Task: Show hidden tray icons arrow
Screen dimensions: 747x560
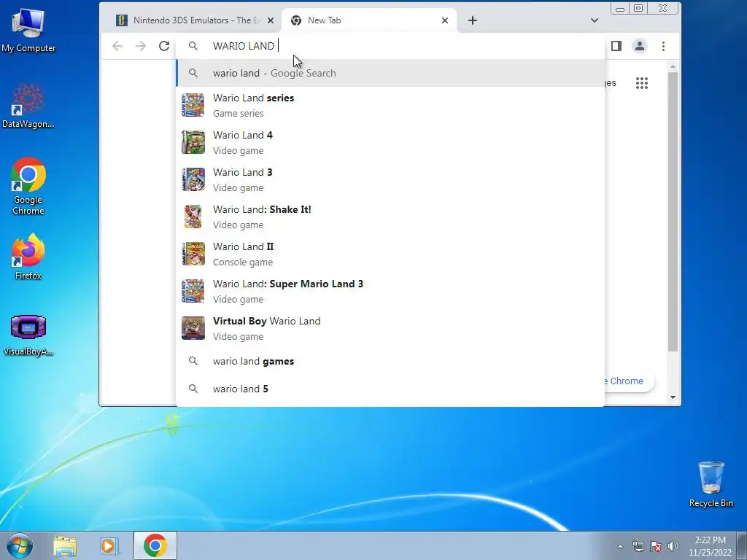Action: pyautogui.click(x=620, y=546)
